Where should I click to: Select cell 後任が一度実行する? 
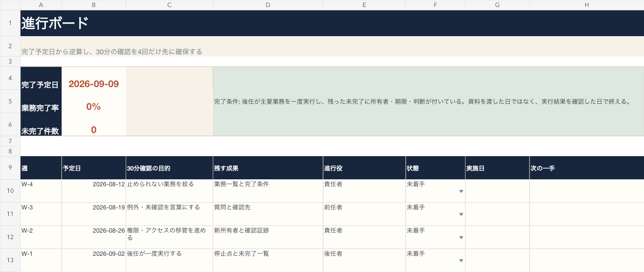click(x=170, y=260)
